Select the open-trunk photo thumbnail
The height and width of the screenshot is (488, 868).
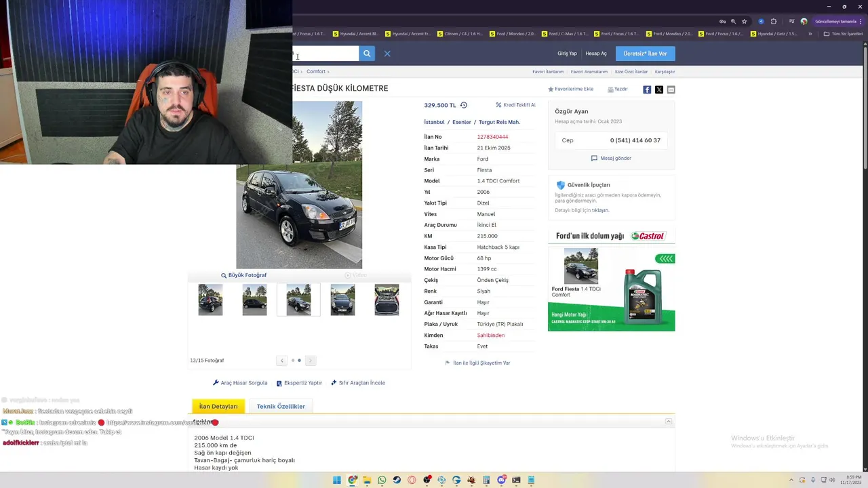[387, 300]
